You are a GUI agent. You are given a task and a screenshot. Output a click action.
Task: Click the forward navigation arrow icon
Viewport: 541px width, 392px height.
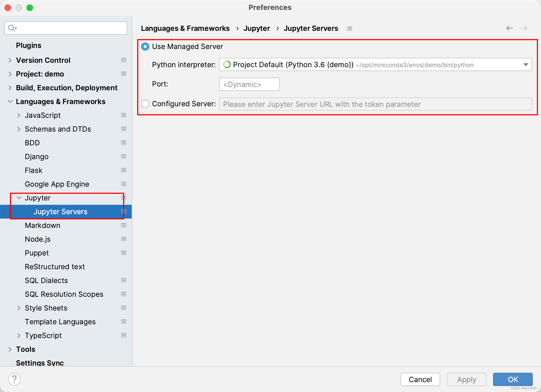(x=524, y=28)
